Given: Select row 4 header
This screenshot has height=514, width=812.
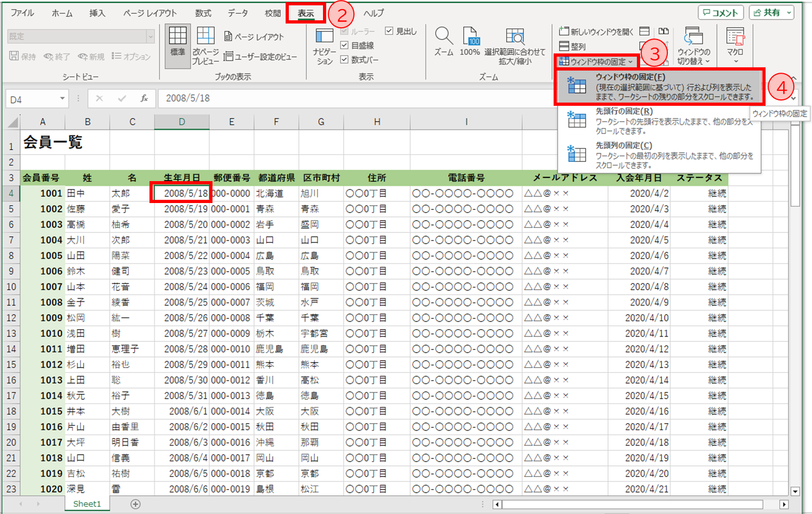Looking at the screenshot, I should (x=11, y=193).
